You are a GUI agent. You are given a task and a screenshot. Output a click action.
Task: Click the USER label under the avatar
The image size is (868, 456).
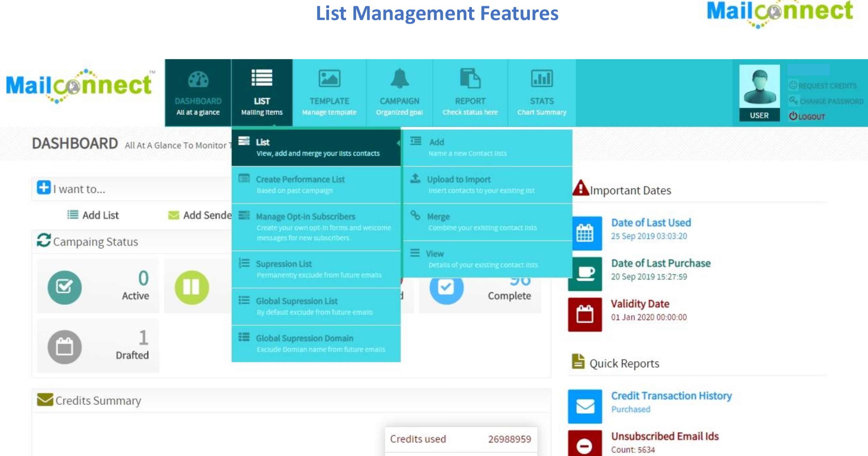[759, 115]
